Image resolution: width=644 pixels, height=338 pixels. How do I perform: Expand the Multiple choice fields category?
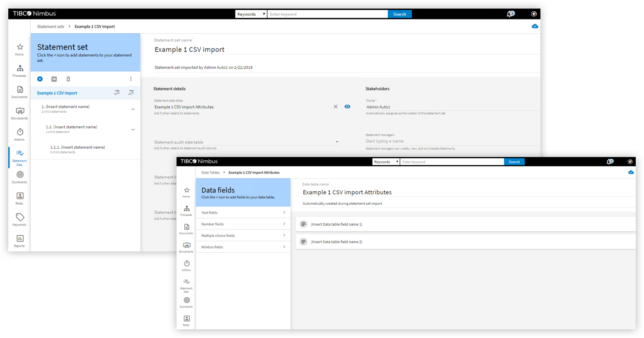[x=243, y=236]
